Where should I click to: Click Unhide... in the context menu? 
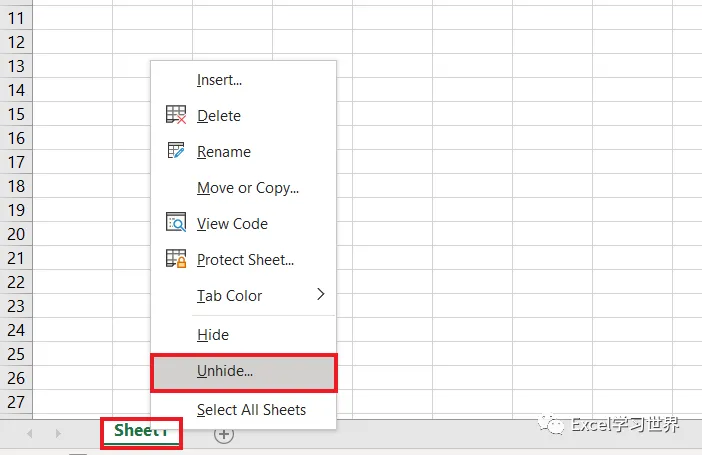pyautogui.click(x=225, y=370)
